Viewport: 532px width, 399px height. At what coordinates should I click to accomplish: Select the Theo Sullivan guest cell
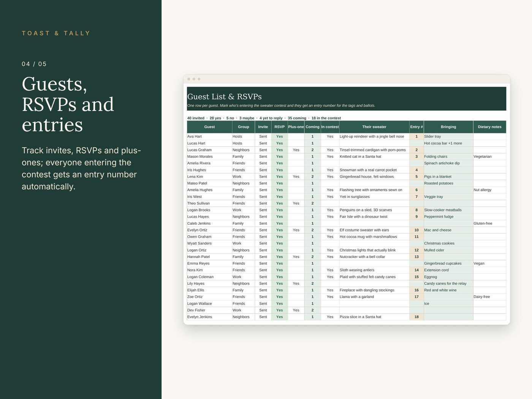tap(209, 203)
